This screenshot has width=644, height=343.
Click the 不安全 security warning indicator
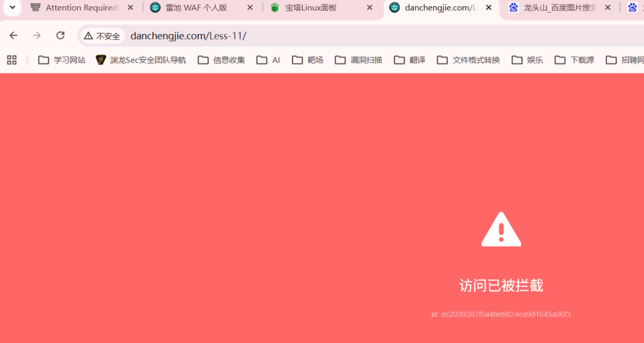click(x=102, y=36)
